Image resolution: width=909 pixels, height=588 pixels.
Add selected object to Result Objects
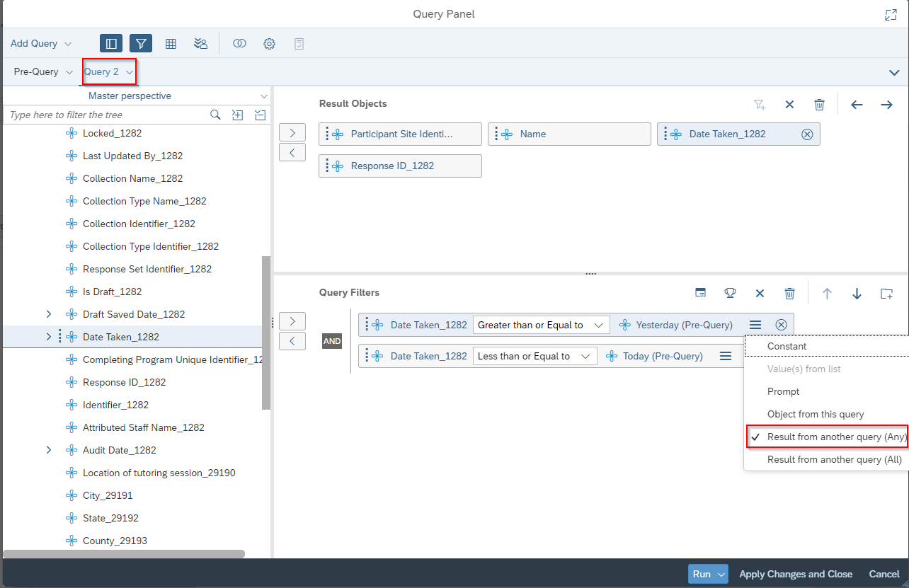[x=292, y=132]
